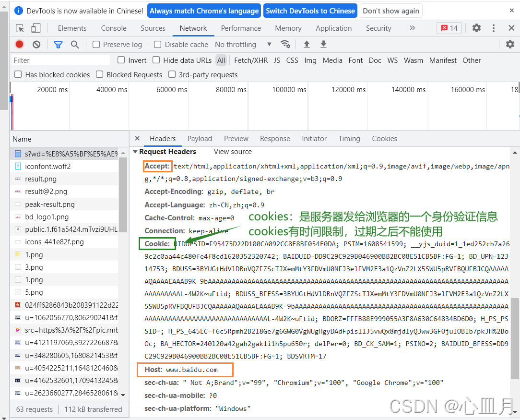The image size is (520, 420).
Task: Toggle the filter funnel icon
Action: pos(58,45)
